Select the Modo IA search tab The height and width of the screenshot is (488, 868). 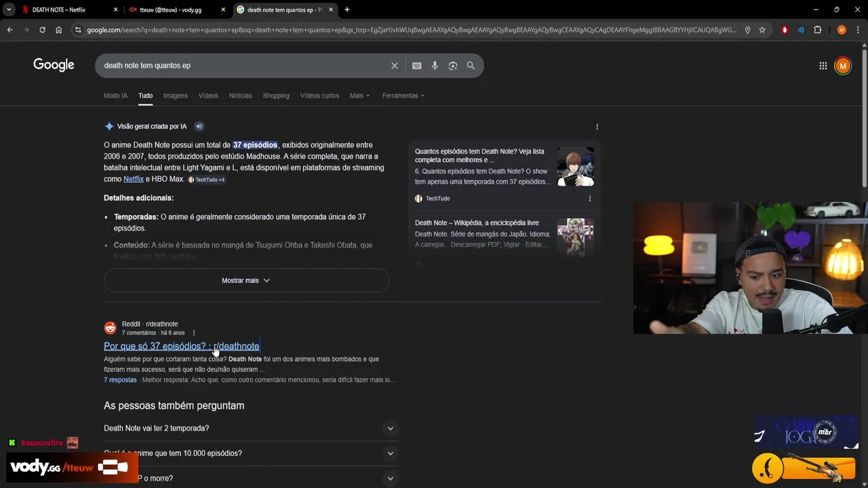click(115, 96)
